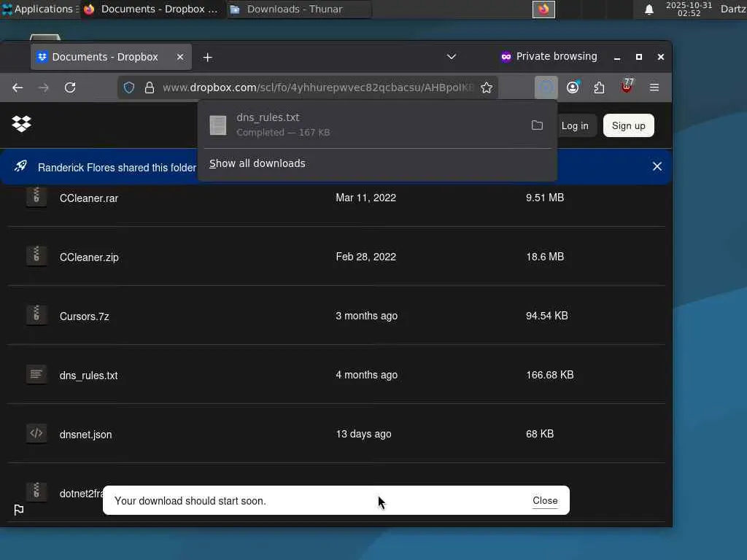The image size is (747, 560).
Task: Click the rocket icon in the banner
Action: click(x=20, y=166)
